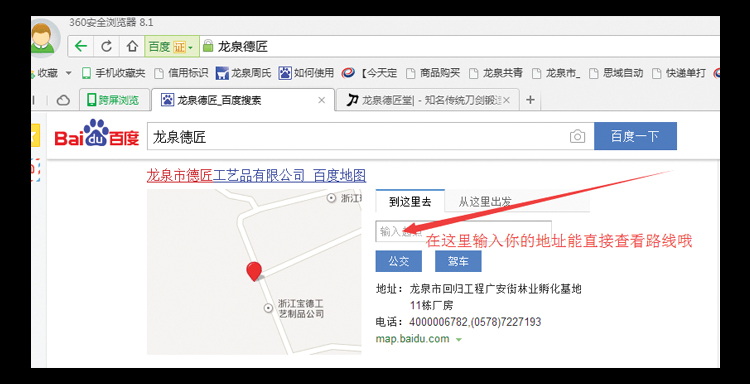Open a new tab with plus button
Image resolution: width=750 pixels, height=384 pixels.
[x=530, y=100]
